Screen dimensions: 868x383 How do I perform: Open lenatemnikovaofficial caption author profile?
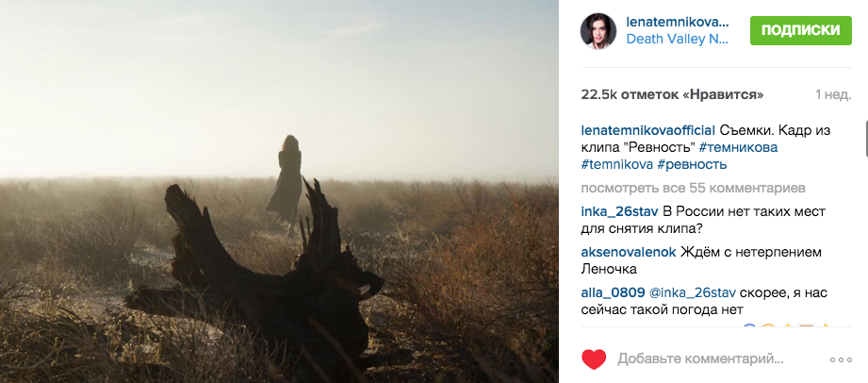click(648, 131)
